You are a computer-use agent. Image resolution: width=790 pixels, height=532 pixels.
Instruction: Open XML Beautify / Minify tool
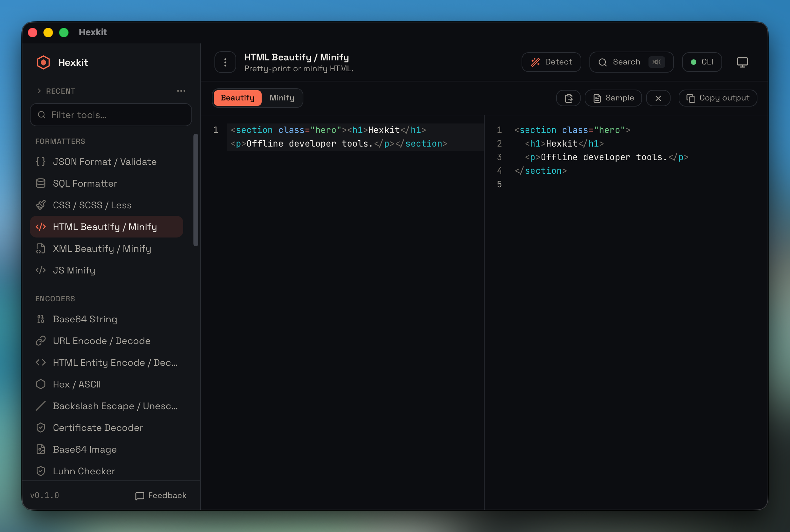[107, 249]
